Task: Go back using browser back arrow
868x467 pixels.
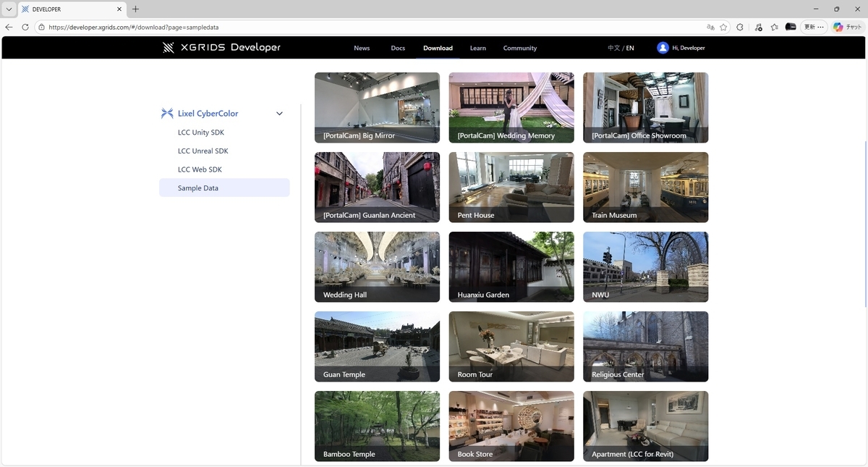Action: pos(9,27)
